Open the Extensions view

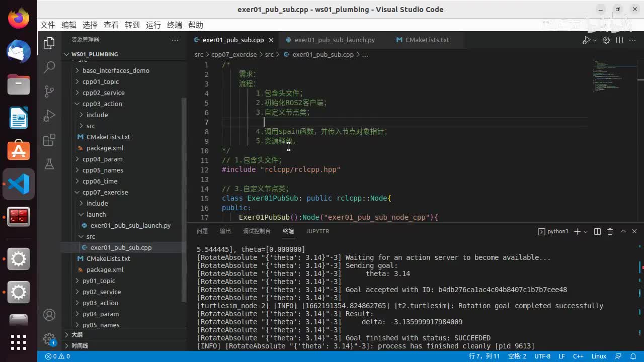tap(49, 140)
